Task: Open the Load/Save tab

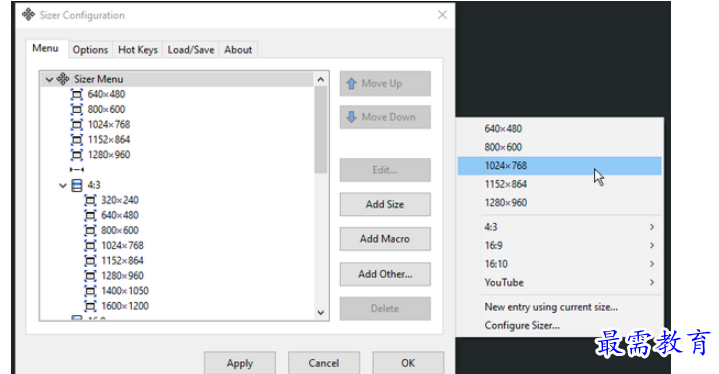Action: tap(191, 50)
